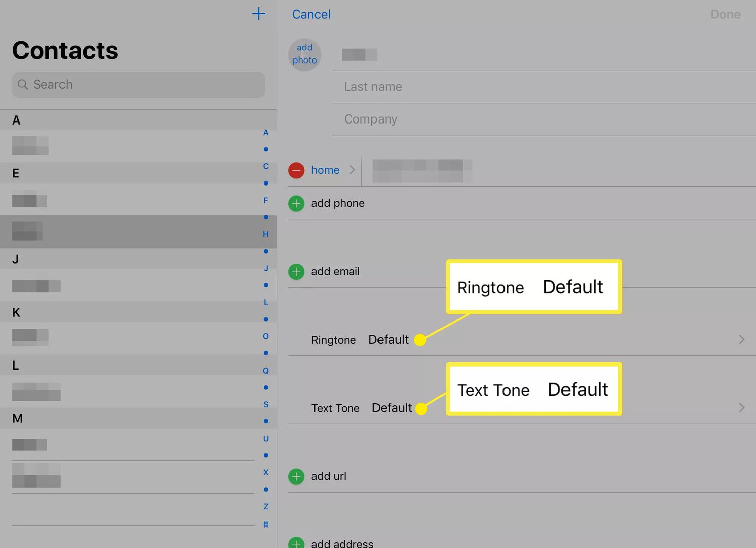756x548 pixels.
Task: Remove home phone with red minus icon
Action: (296, 170)
